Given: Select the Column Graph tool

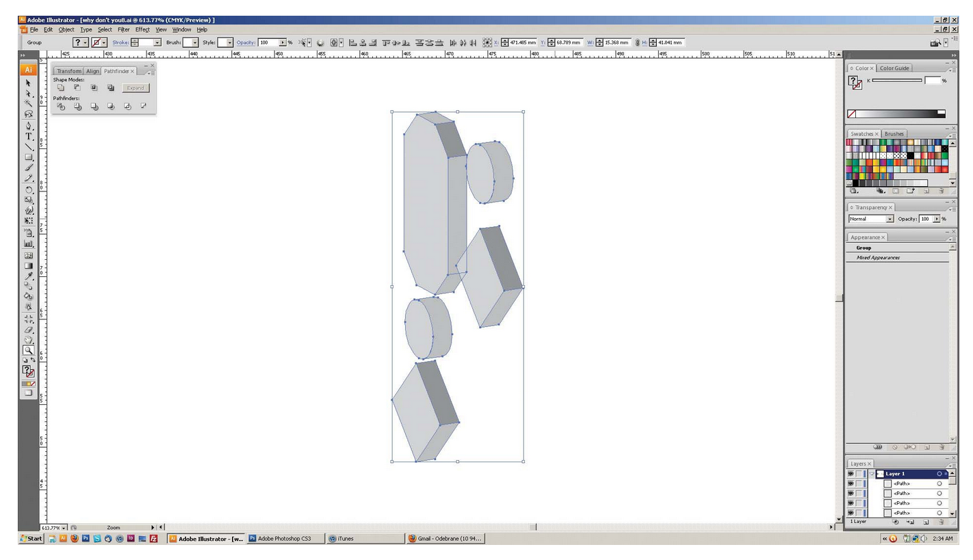Looking at the screenshot, I should click(28, 243).
